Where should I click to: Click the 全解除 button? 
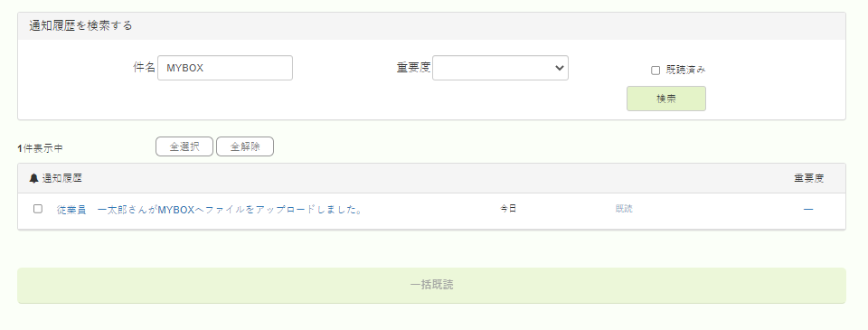point(245,146)
